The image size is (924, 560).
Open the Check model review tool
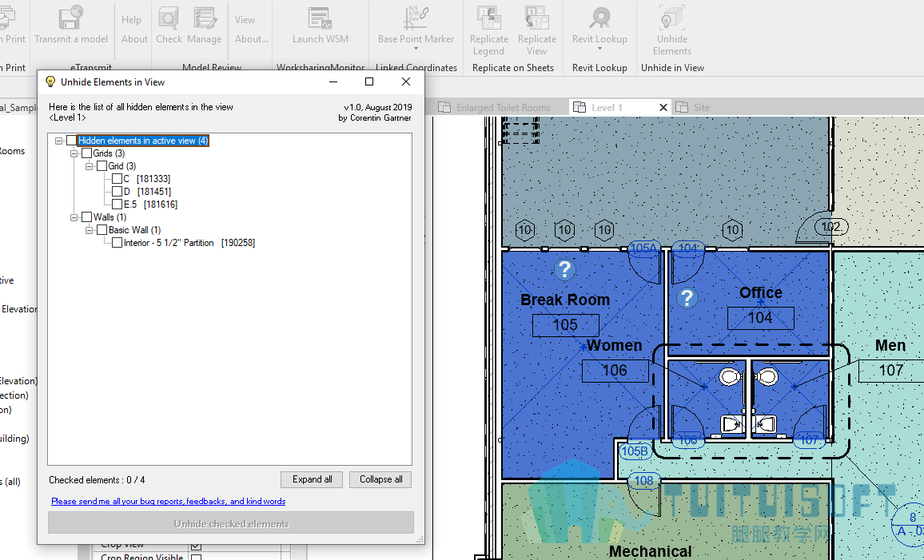click(x=169, y=18)
